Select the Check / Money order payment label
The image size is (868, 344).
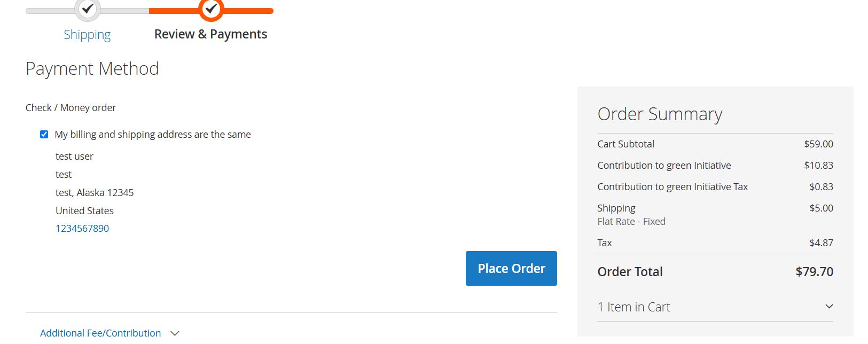pos(71,108)
